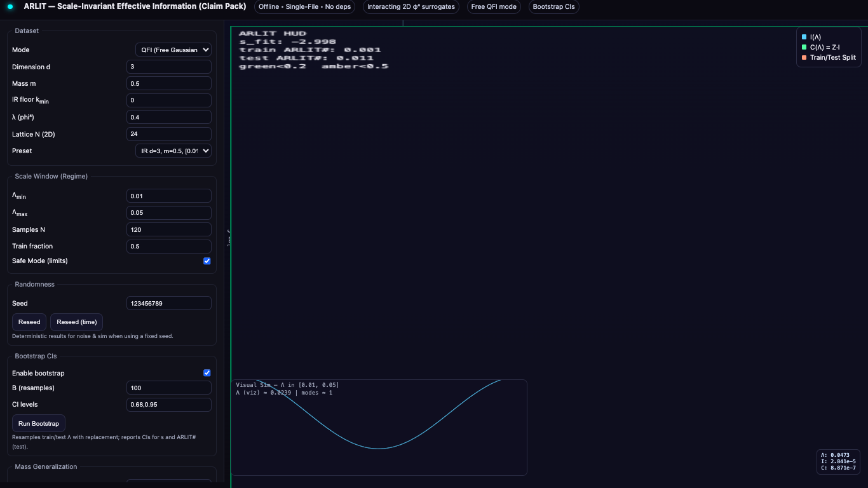Expand the Preset dropdown
This screenshot has height=488, width=868.
coord(173,151)
